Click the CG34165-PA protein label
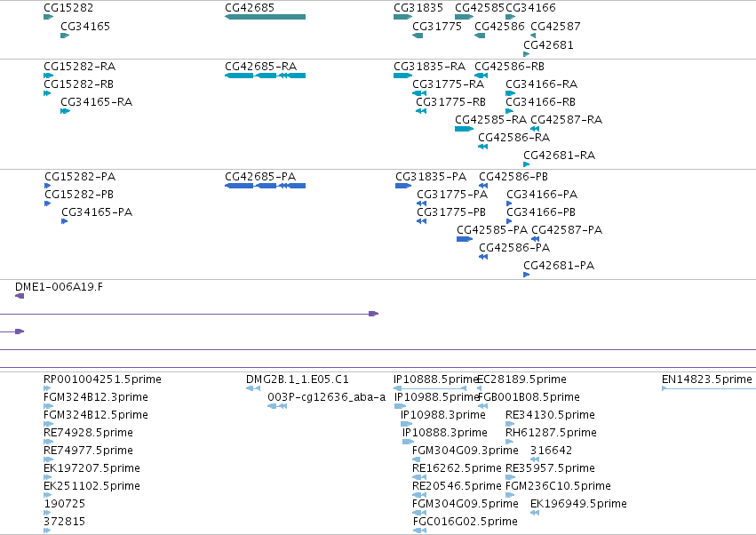The height and width of the screenshot is (535, 756). click(97, 212)
